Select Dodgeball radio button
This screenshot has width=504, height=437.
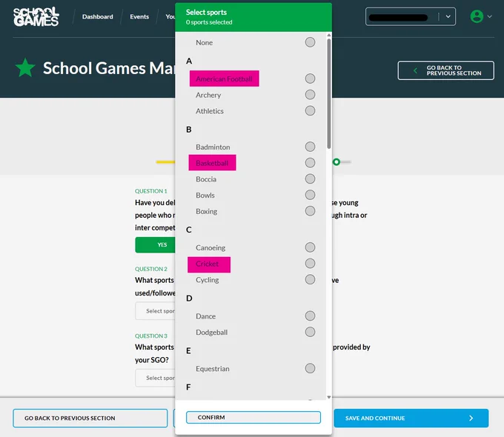310,332
